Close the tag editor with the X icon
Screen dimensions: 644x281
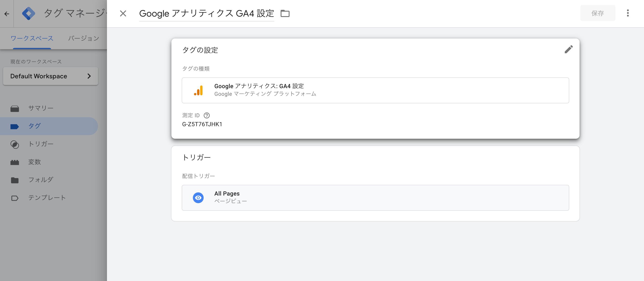123,13
